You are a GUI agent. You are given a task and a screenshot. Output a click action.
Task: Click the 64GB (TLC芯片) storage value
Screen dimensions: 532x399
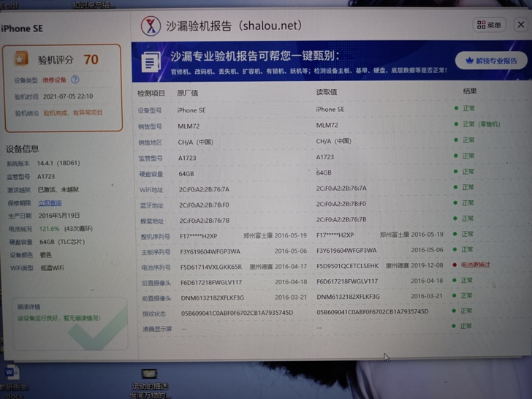coord(62,242)
